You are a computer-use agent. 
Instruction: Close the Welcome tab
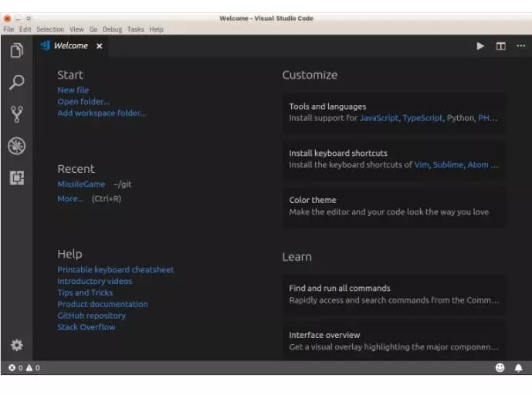[x=99, y=46]
